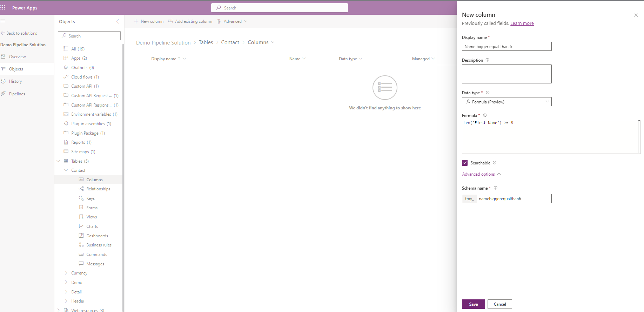Cancel the new column panel
Image resolution: width=644 pixels, height=312 pixels.
point(500,304)
